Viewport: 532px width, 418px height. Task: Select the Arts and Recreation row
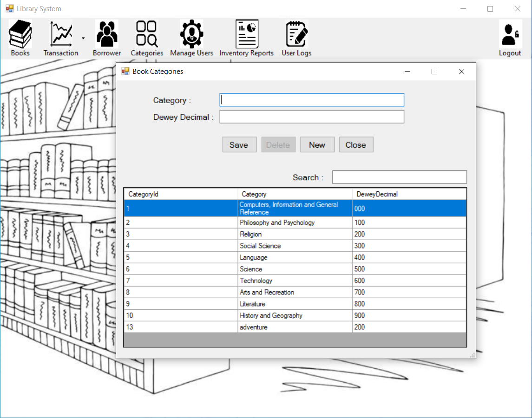(267, 293)
